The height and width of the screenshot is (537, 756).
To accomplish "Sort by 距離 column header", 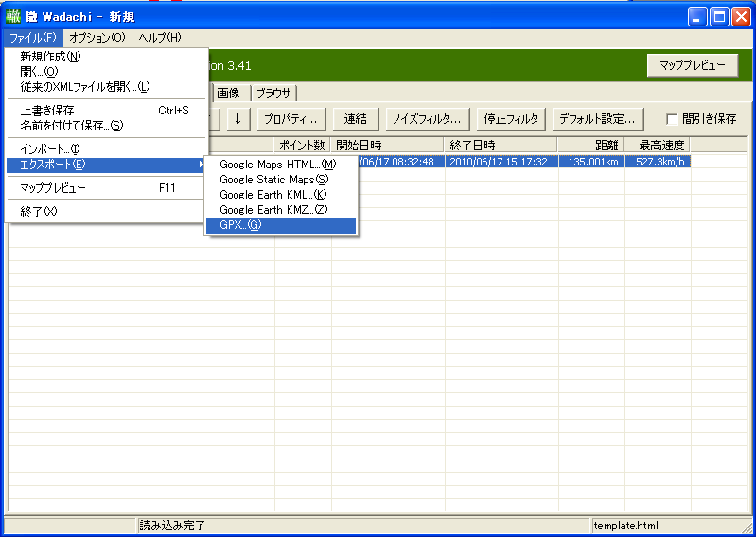I will click(591, 145).
